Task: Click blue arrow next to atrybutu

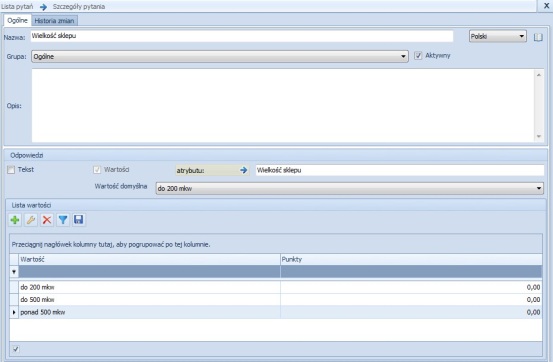Action: [x=243, y=170]
